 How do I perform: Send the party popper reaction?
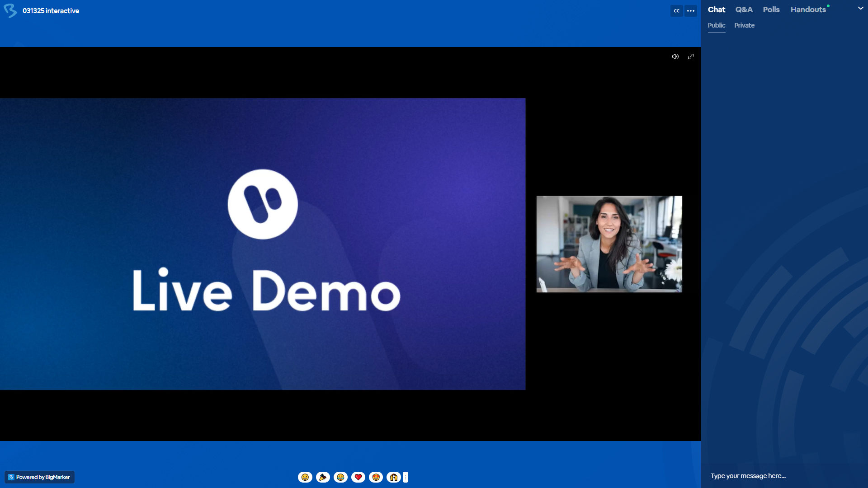(x=323, y=477)
